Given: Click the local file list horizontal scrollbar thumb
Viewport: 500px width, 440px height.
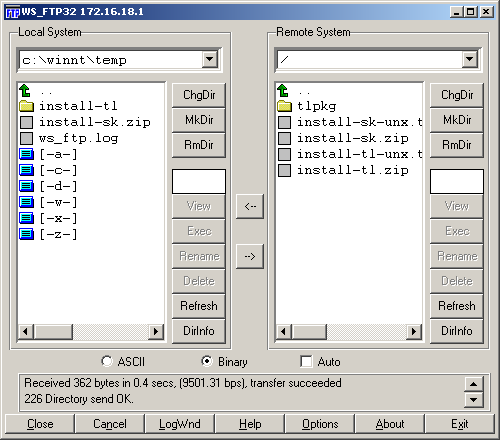Looking at the screenshot, I should tap(53, 332).
